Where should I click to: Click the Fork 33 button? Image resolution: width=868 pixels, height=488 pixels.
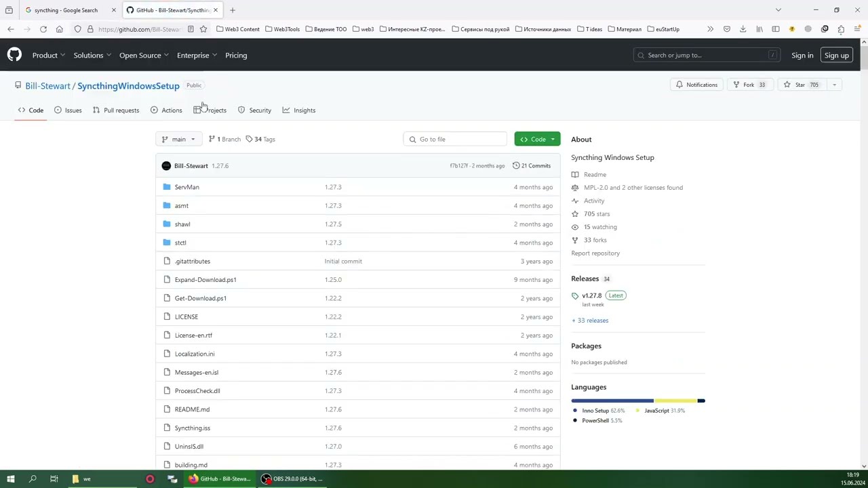coord(749,85)
